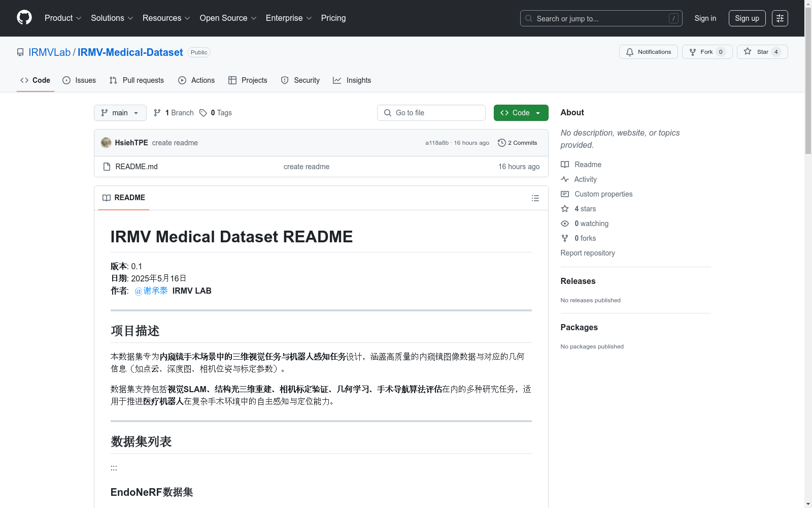This screenshot has width=812, height=508.
Task: Expand the Open Source menu
Action: coord(228,18)
